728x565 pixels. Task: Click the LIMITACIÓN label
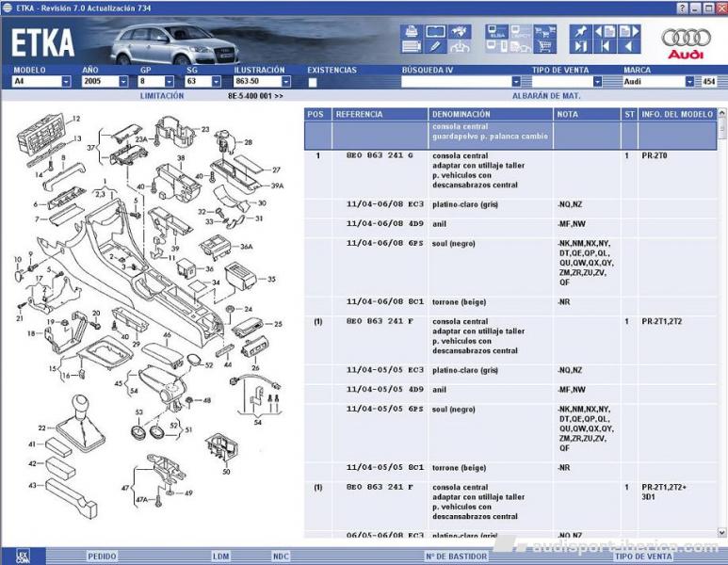coord(162,96)
